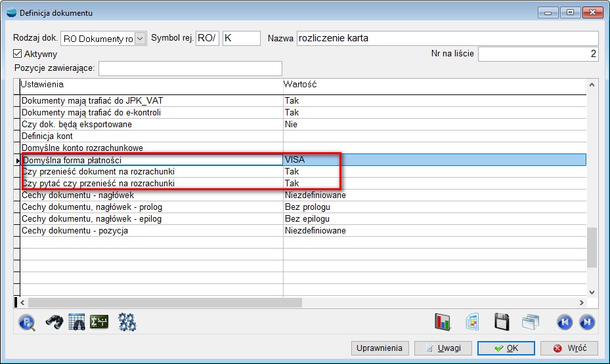Click the Definicja dokumentu title bar icon

(x=12, y=12)
